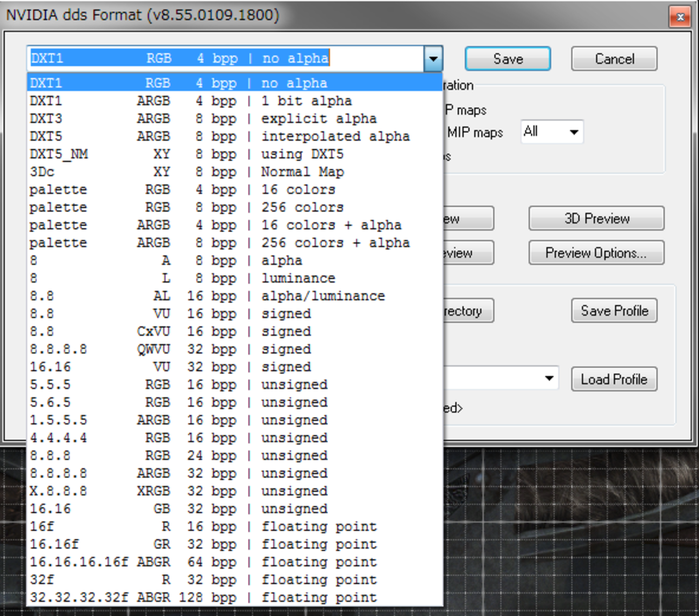699x616 pixels.
Task: Expand the profile selection dropdown
Action: tap(549, 378)
